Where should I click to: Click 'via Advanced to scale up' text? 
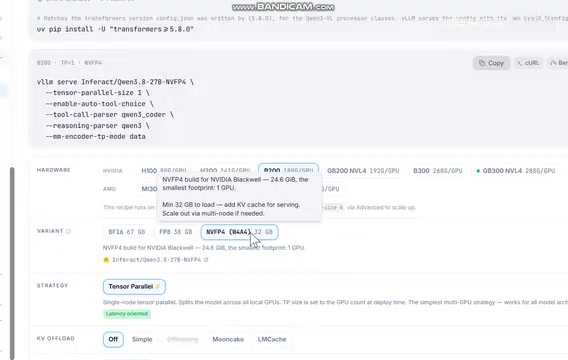(381, 208)
